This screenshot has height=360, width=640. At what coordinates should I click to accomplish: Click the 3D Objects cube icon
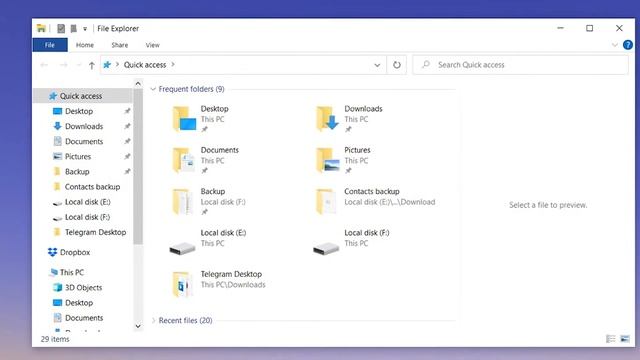coord(58,287)
